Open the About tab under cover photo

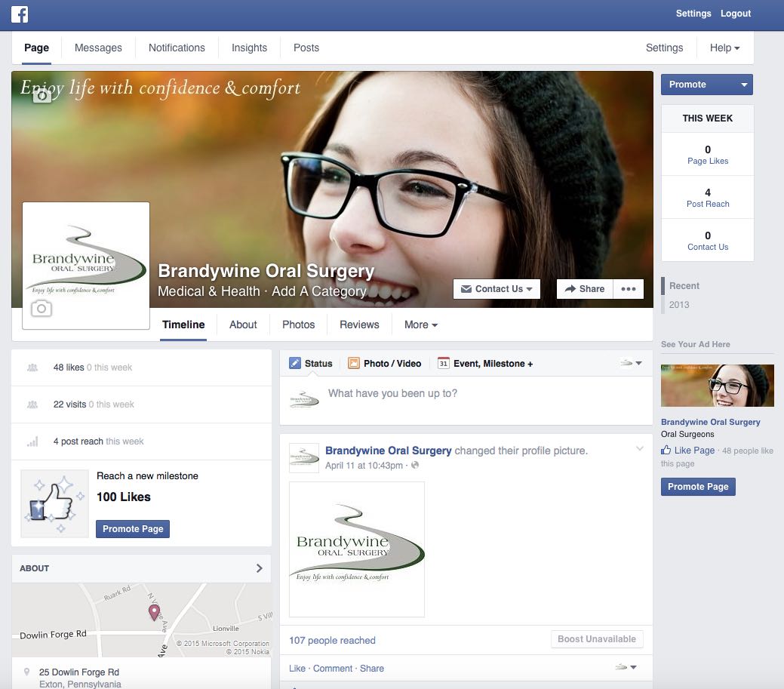click(x=243, y=325)
